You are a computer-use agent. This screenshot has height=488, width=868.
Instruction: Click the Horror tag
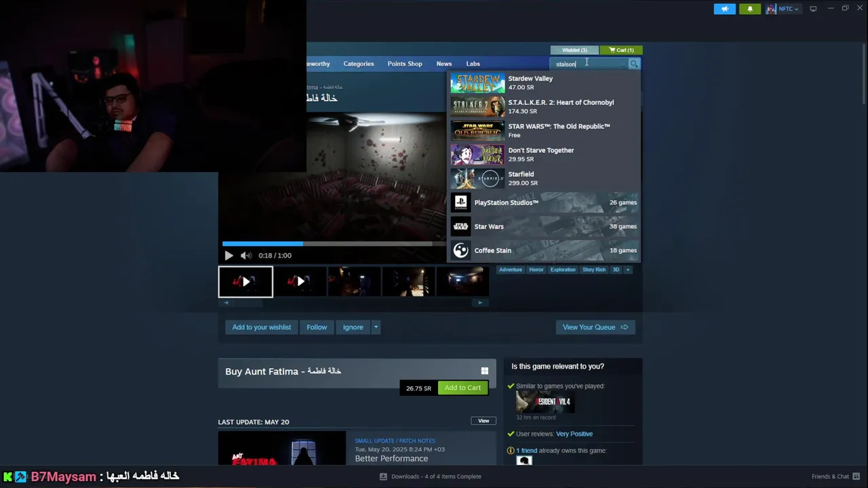pyautogui.click(x=536, y=270)
